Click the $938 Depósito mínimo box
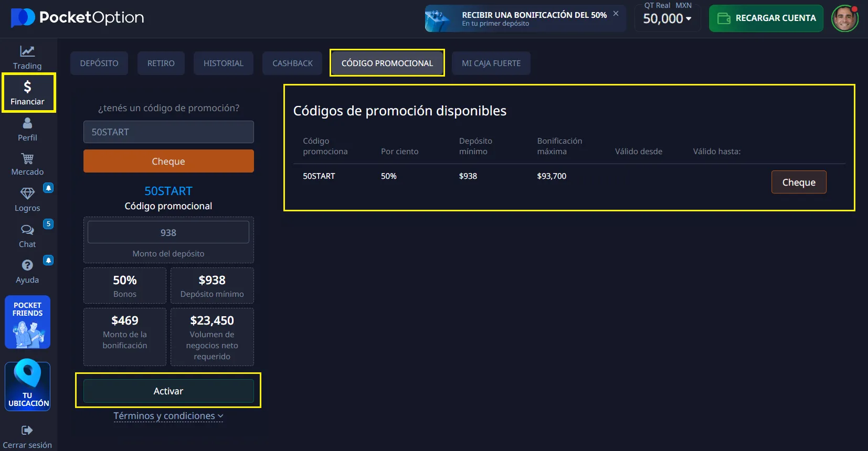Image resolution: width=868 pixels, height=451 pixels. click(212, 286)
